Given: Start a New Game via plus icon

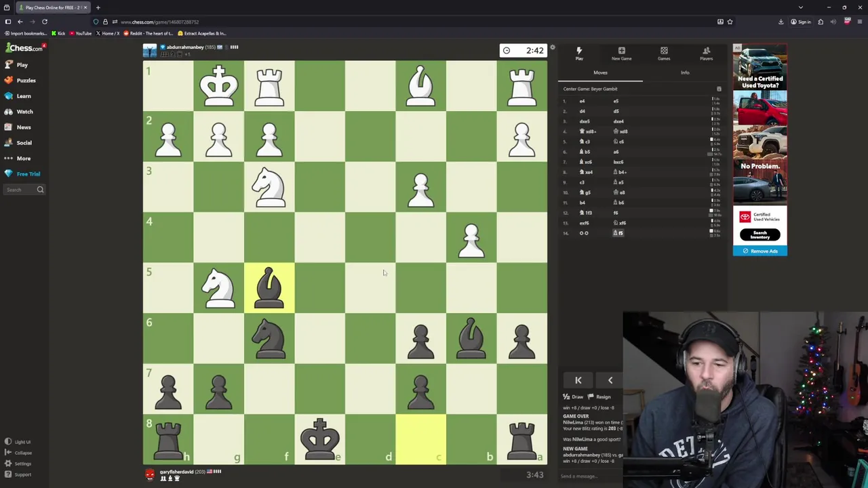Looking at the screenshot, I should click(621, 54).
